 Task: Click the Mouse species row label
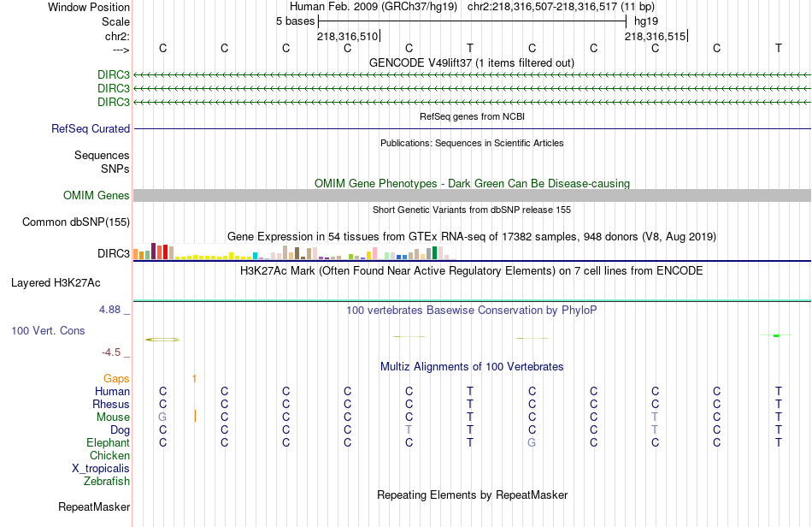tap(113, 417)
